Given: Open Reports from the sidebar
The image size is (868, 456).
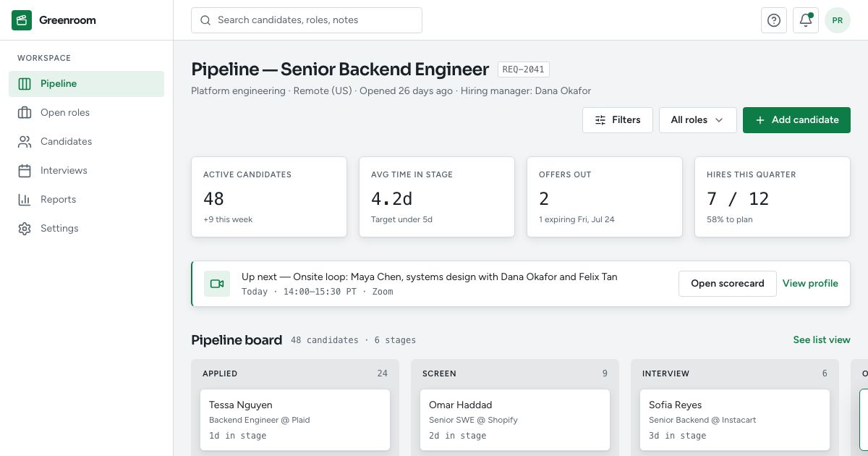Looking at the screenshot, I should [x=87, y=200].
